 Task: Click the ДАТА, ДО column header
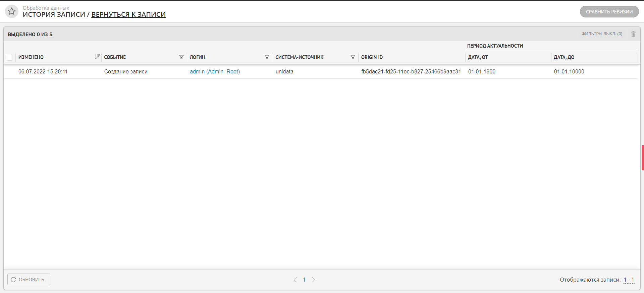point(564,57)
